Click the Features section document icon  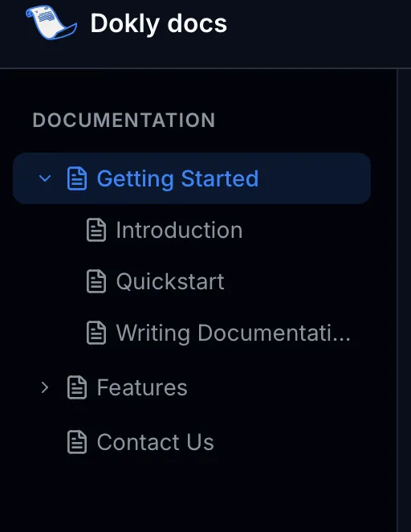(x=77, y=387)
